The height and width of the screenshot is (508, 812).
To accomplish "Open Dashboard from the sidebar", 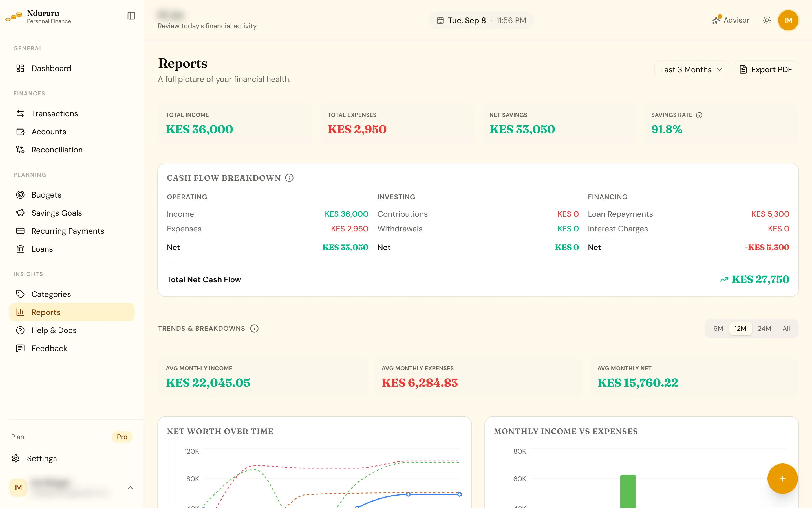I will coord(72,69).
